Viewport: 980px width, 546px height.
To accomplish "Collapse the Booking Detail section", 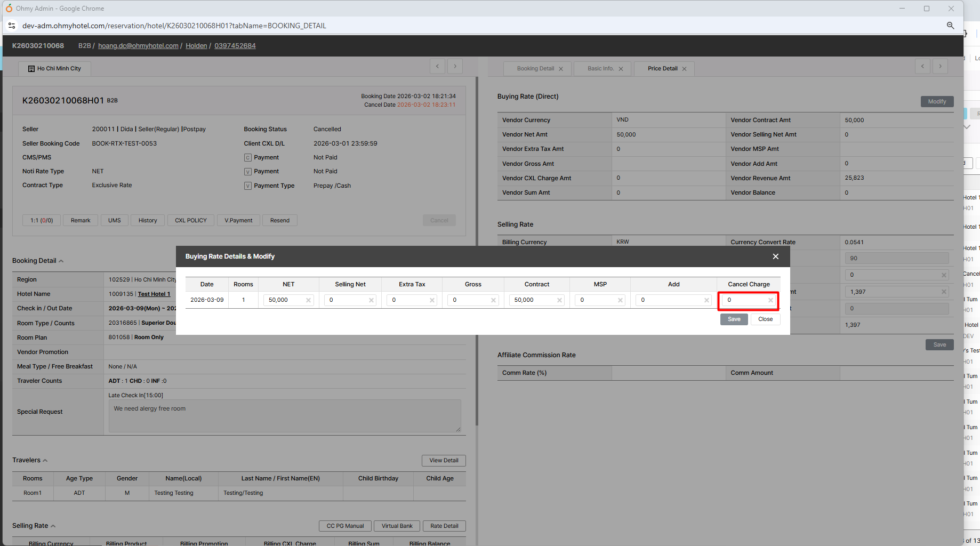I will click(x=61, y=261).
